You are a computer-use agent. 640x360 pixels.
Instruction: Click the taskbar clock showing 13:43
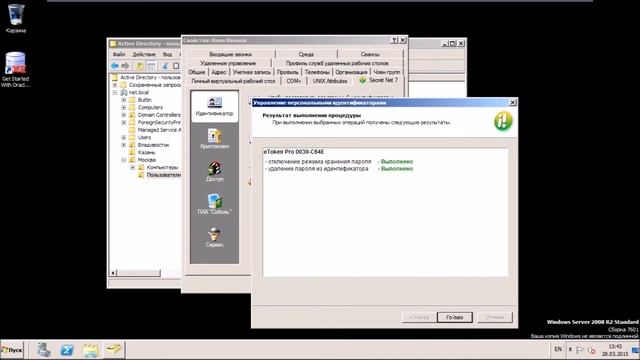click(615, 350)
